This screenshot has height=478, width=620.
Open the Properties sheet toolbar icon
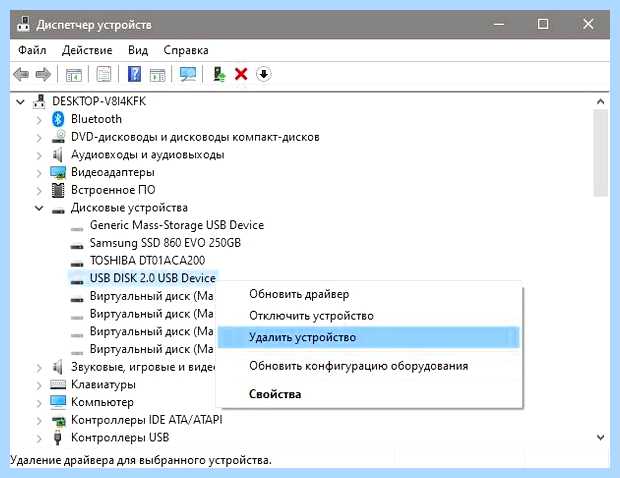pyautogui.click(x=104, y=74)
